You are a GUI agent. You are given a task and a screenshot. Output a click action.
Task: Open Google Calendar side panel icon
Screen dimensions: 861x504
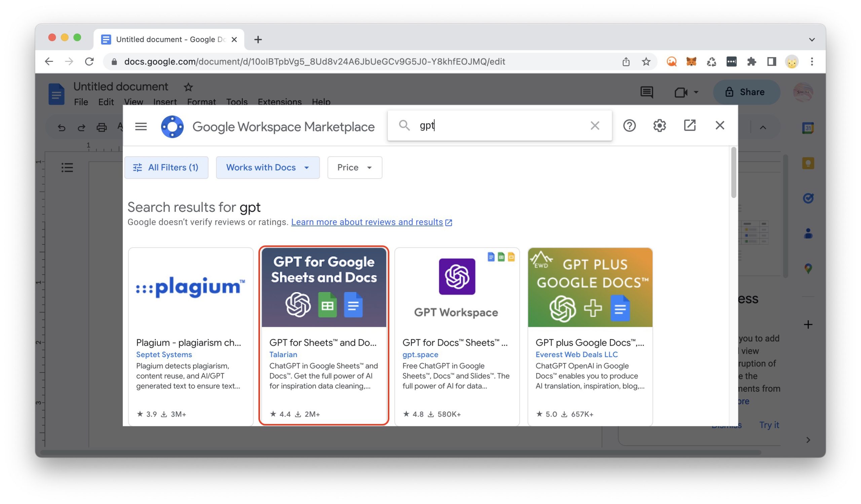pos(808,128)
